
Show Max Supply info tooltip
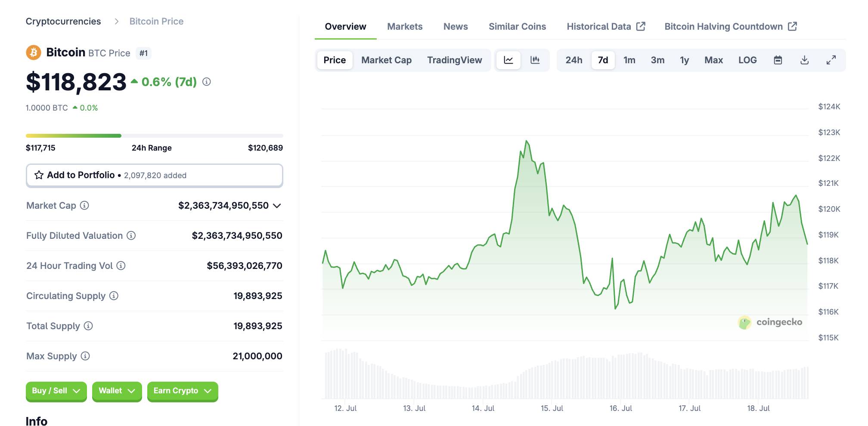[x=85, y=356]
